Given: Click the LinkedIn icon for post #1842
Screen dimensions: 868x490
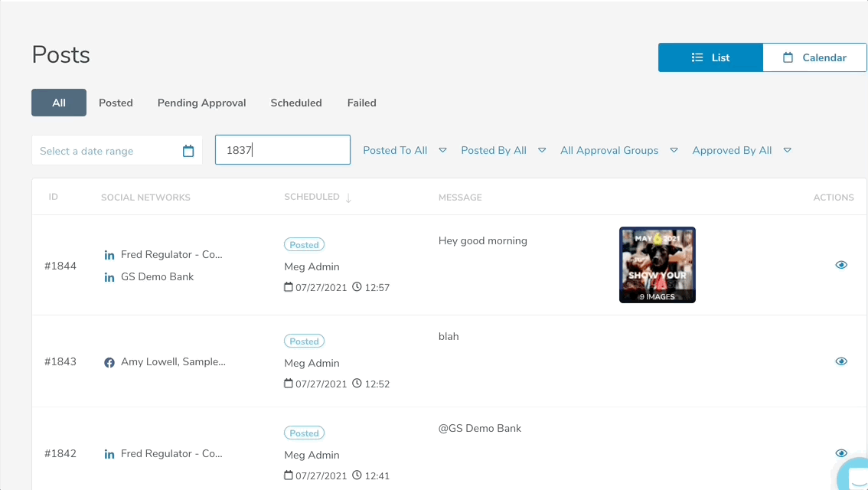Looking at the screenshot, I should 109,454.
